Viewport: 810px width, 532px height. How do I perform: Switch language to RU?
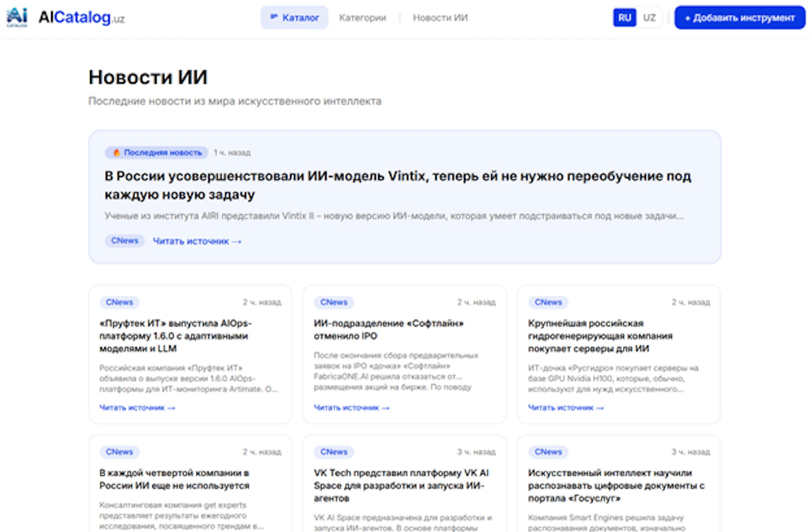625,18
